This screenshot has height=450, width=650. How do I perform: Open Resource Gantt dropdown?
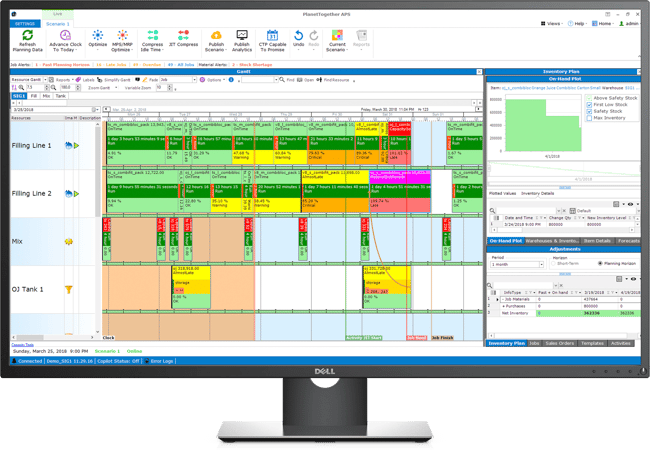click(x=43, y=80)
